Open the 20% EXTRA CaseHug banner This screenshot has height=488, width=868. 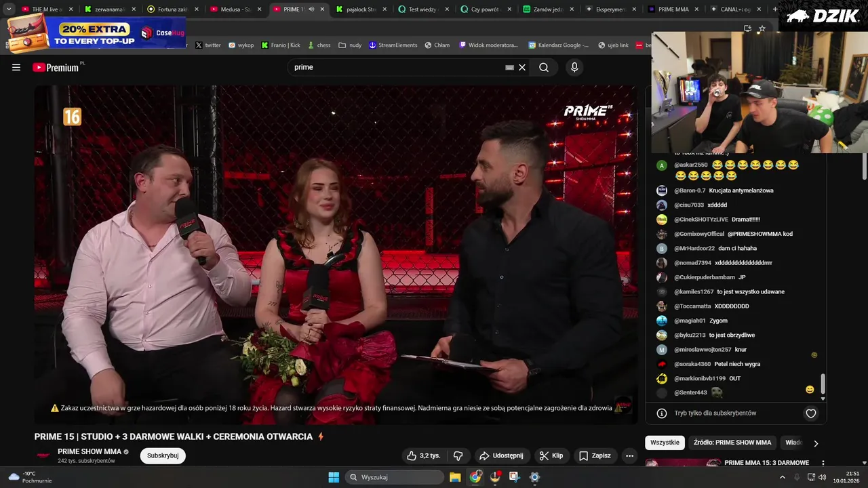[x=96, y=33]
